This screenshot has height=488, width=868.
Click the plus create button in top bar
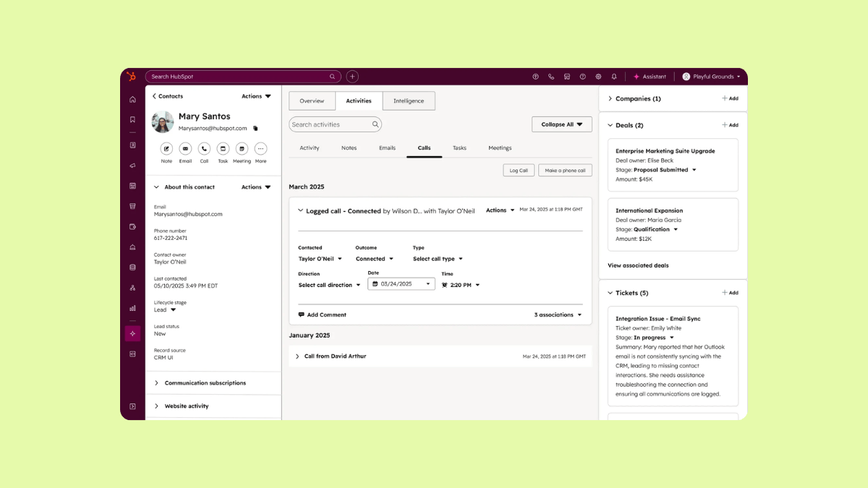click(x=352, y=77)
